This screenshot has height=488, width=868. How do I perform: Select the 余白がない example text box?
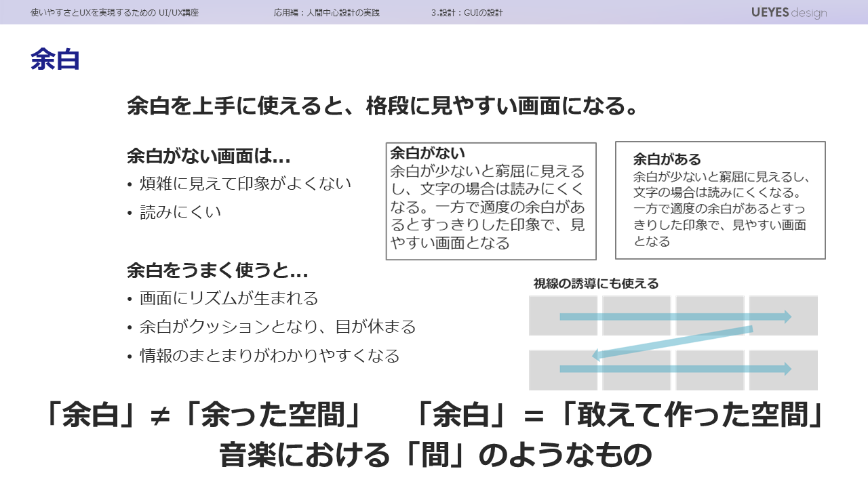(491, 201)
